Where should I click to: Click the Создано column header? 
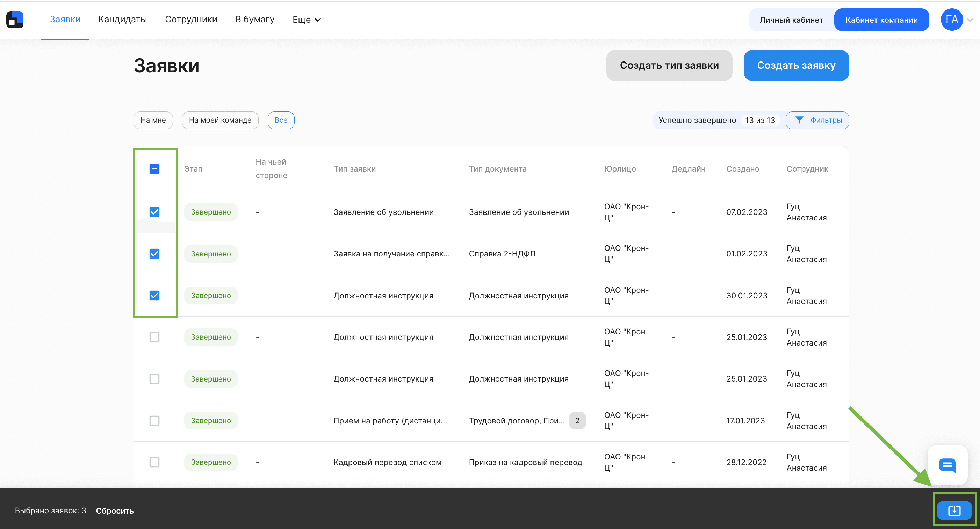(x=743, y=169)
